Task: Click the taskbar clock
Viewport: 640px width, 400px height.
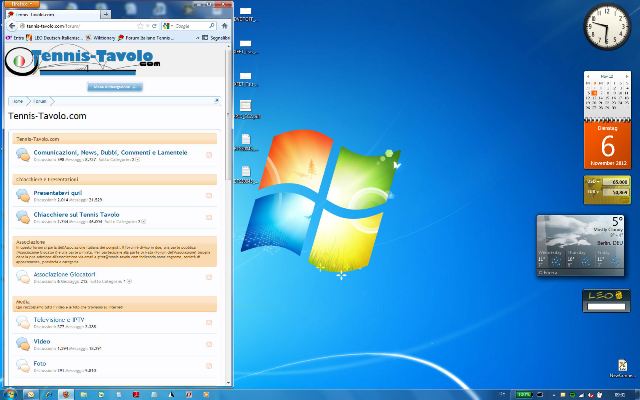Action: point(620,395)
